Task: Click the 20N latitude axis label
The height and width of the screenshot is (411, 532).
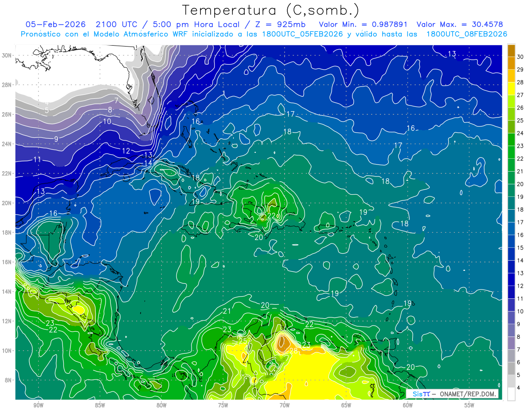Action: [7, 203]
